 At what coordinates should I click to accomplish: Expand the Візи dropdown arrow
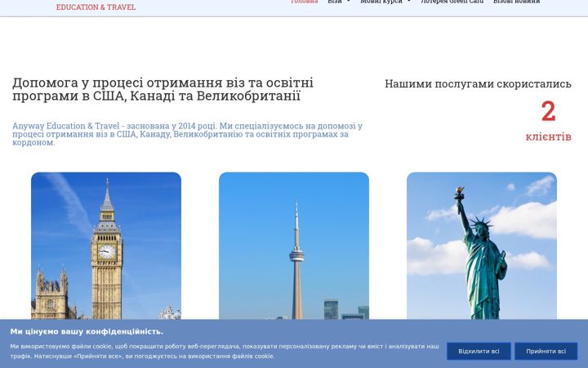pos(349,2)
